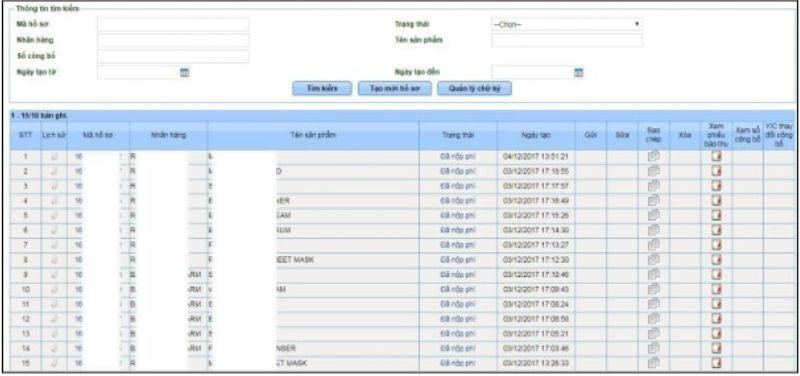View fee receipt for row 6
Viewport: 800px width, 376px height.
717,231
